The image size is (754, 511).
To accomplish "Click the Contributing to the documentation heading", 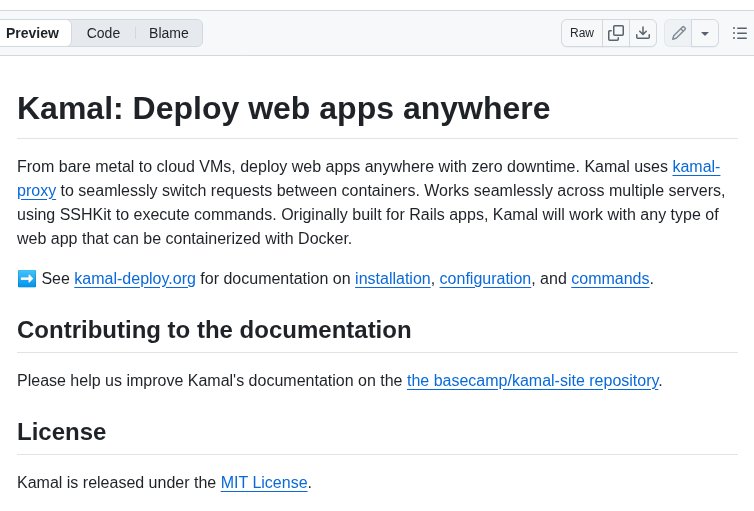I will click(214, 330).
